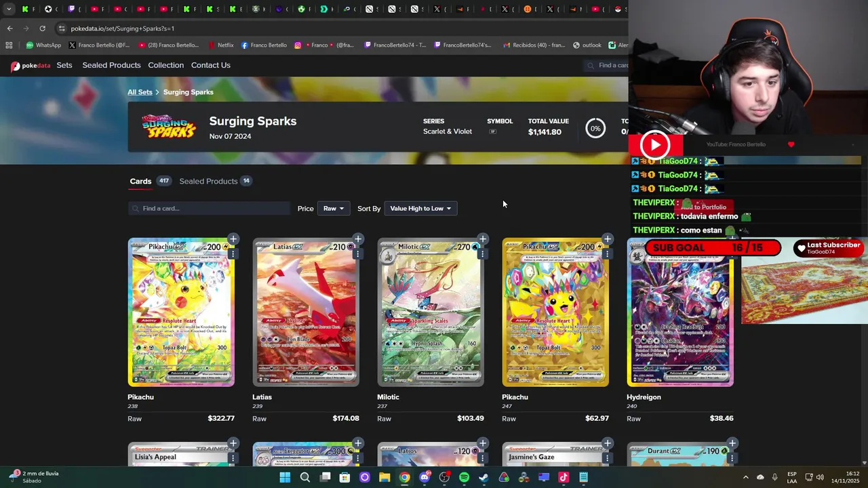Image resolution: width=868 pixels, height=488 pixels.
Task: Click the $174.08 Latias price
Action: point(346,418)
